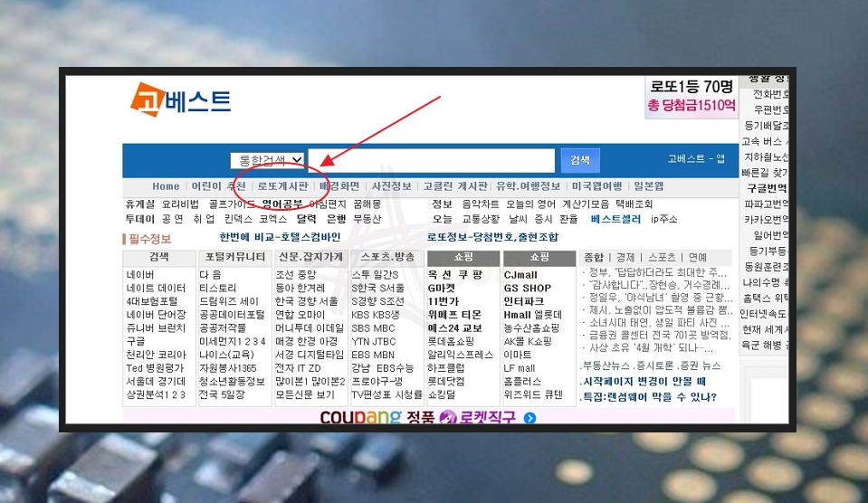This screenshot has height=503, width=868.
Task: Open the 미국앱여행 menu item
Action: [x=596, y=186]
